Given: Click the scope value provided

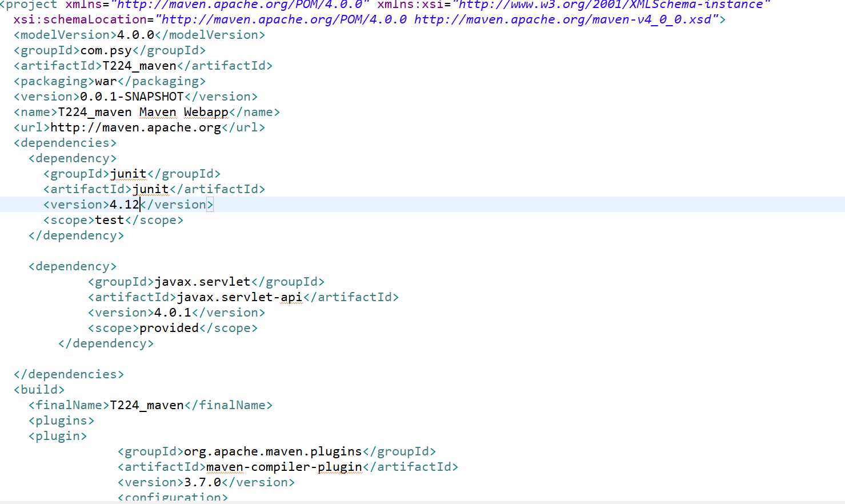Looking at the screenshot, I should tap(169, 328).
